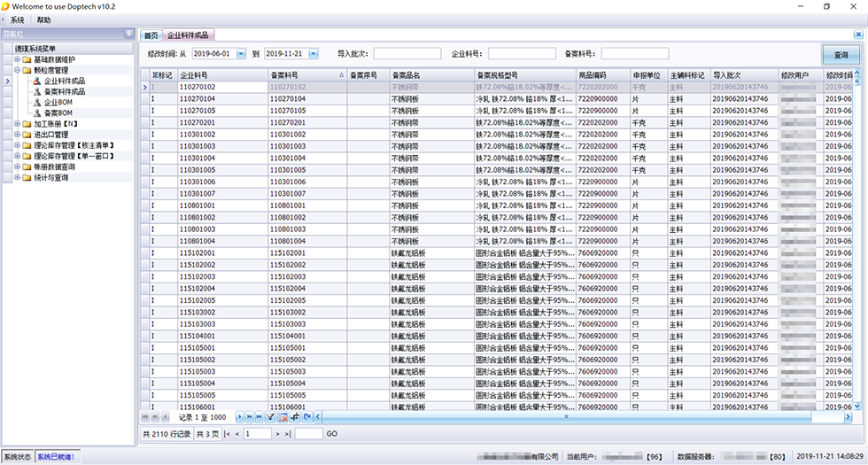868x465 pixels.
Task: Collapse the 颗粒度管理 tree node
Action: pos(16,70)
